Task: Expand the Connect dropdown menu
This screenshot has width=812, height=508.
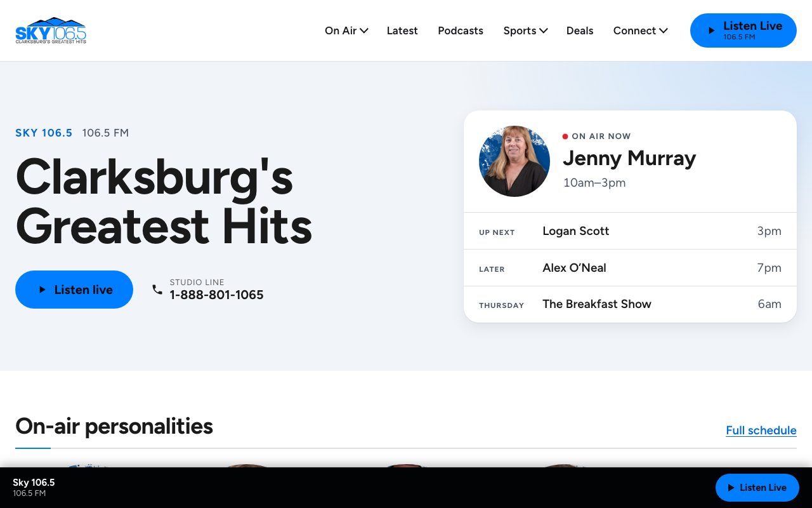Action: 640,30
